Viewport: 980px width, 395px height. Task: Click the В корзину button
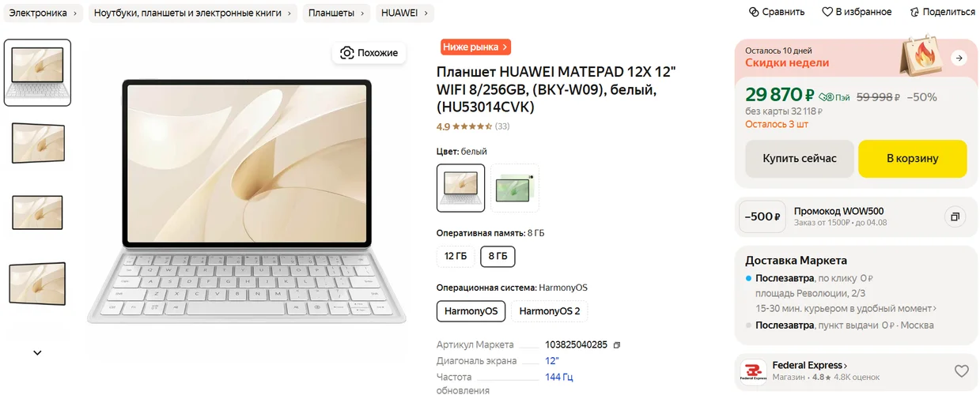(x=912, y=159)
